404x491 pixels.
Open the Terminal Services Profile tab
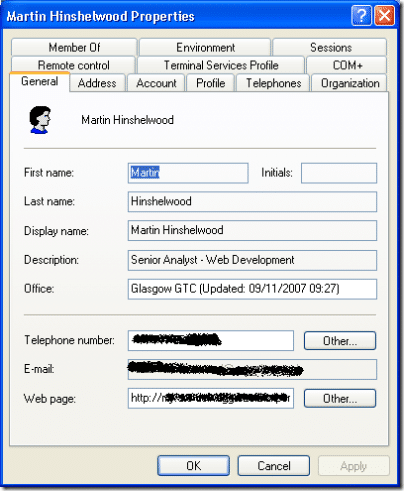221,65
